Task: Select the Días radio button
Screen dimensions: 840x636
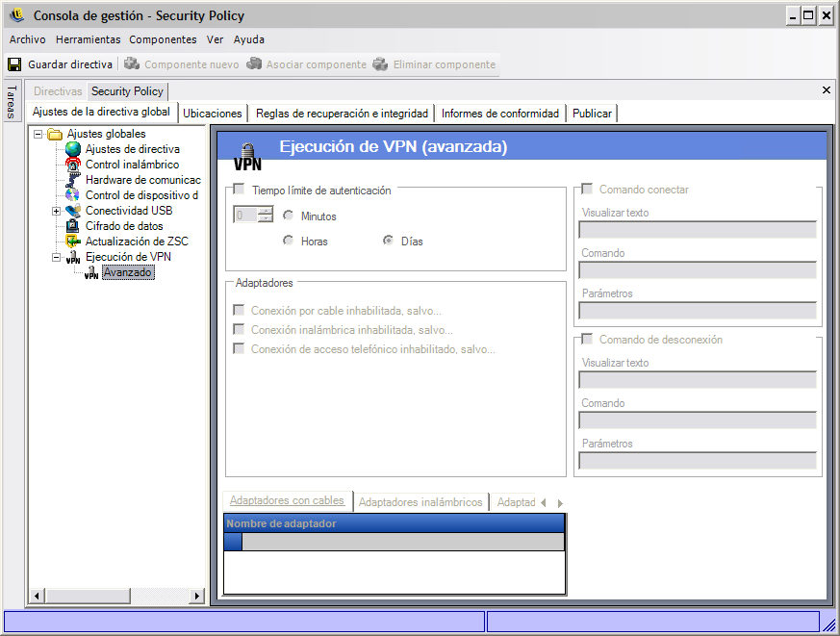Action: tap(389, 241)
